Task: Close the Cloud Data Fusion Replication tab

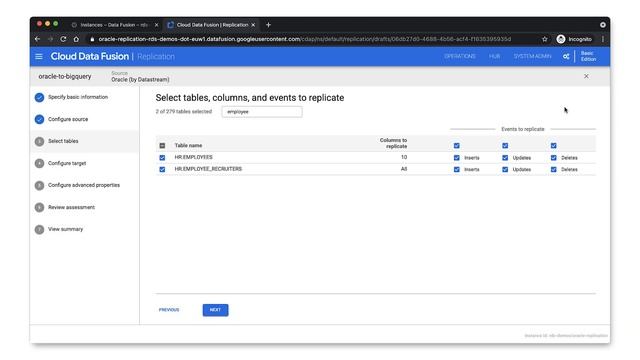Action: pos(253,25)
